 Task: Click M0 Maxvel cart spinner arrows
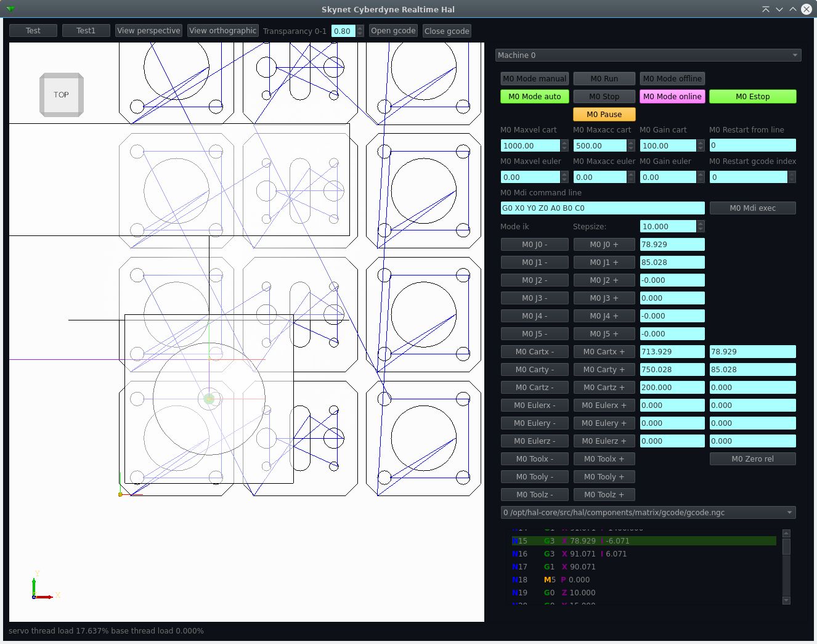[564, 145]
